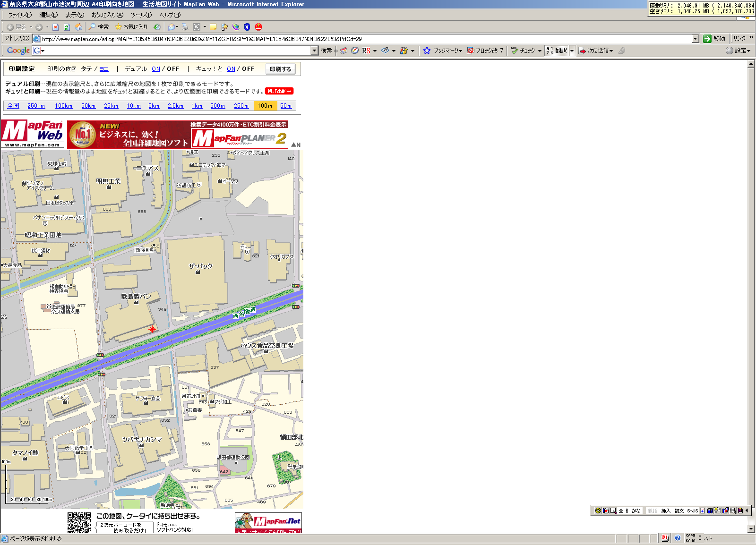This screenshot has width=756, height=545.
Task: Click the Mail envelope toolbar icon
Action: (x=172, y=27)
